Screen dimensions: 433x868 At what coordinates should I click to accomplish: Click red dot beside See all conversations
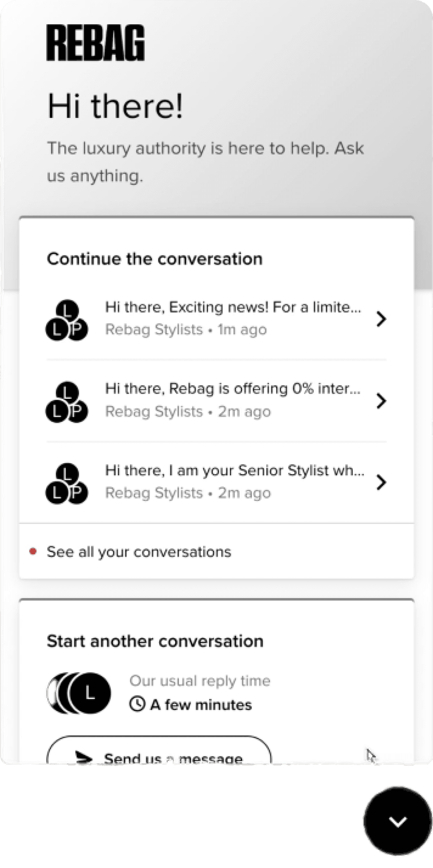coord(33,551)
